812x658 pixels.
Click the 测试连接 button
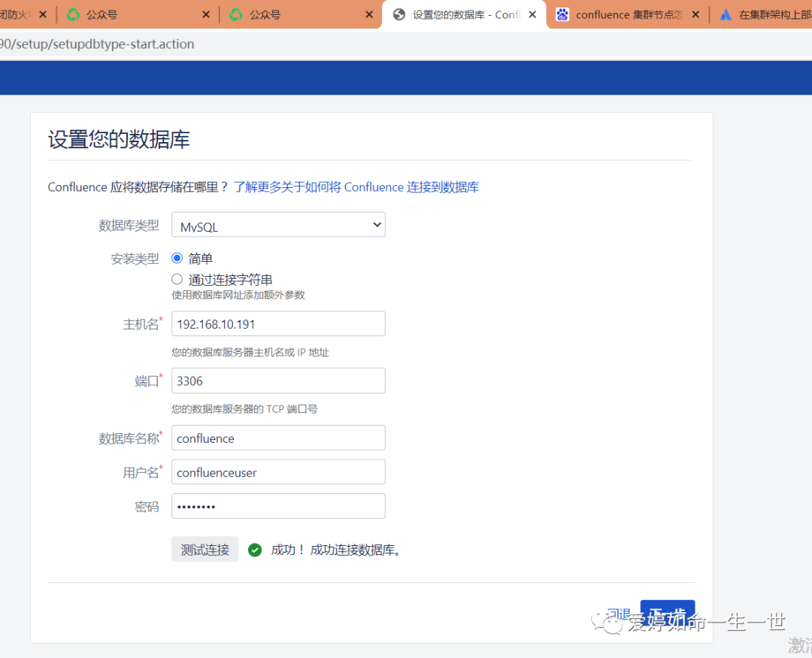point(205,549)
